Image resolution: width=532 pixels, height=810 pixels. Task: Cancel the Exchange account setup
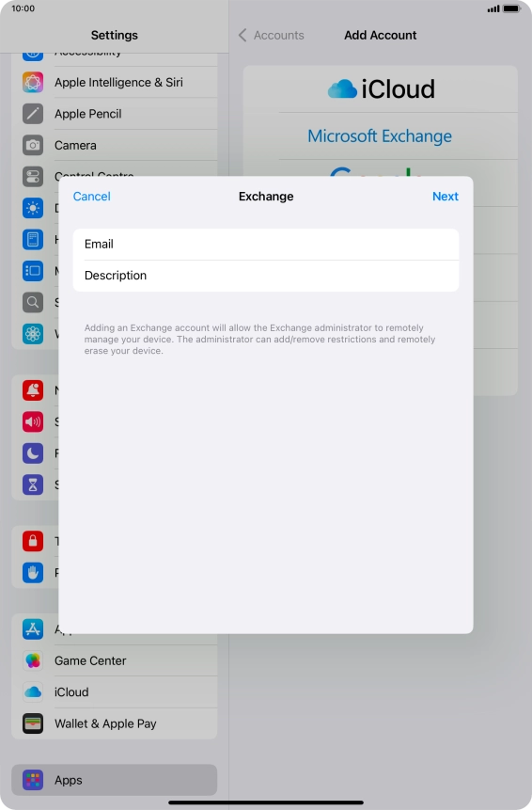coord(91,197)
